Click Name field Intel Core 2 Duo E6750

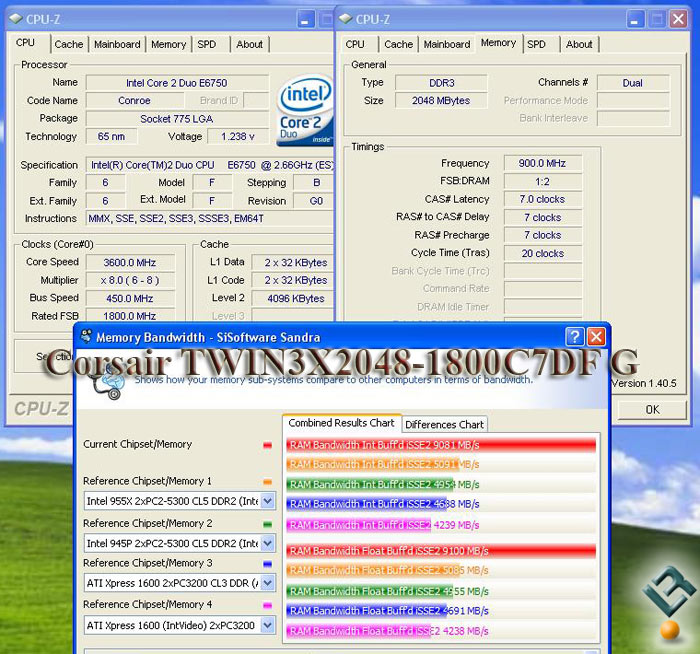pyautogui.click(x=177, y=83)
